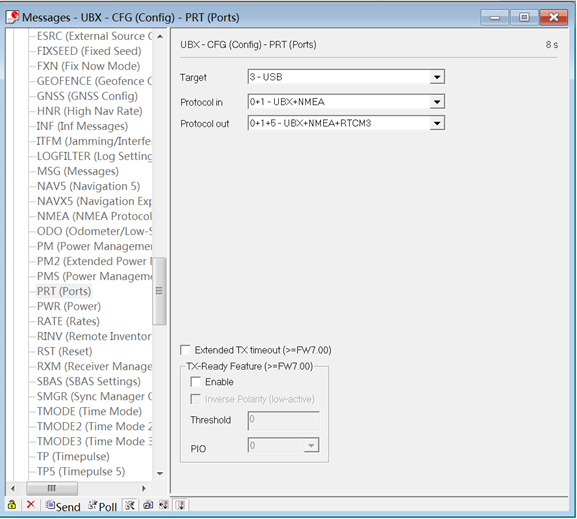Click the u-center window icon in title bar
Image resolution: width=577 pixels, height=519 pixels.
(13, 17)
